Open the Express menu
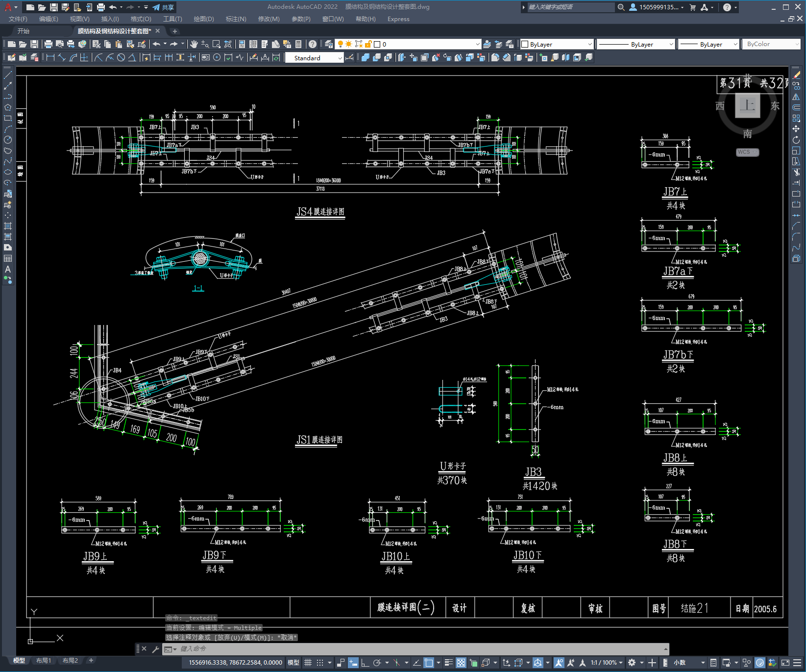The image size is (806, 672). pos(398,19)
